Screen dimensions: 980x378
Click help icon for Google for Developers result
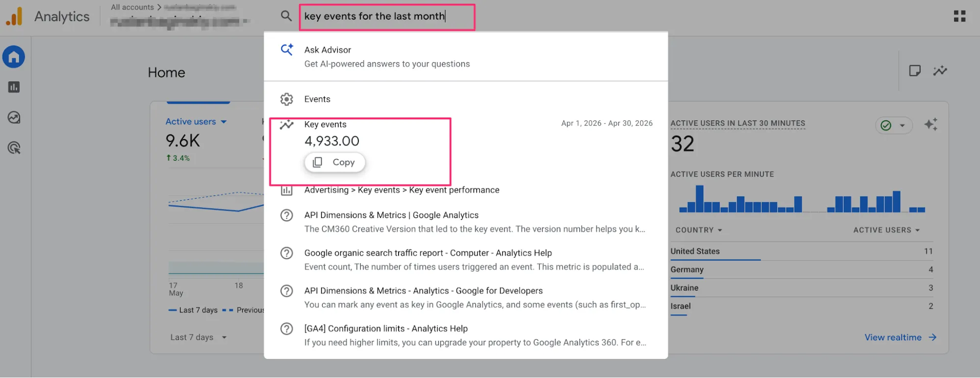click(287, 291)
